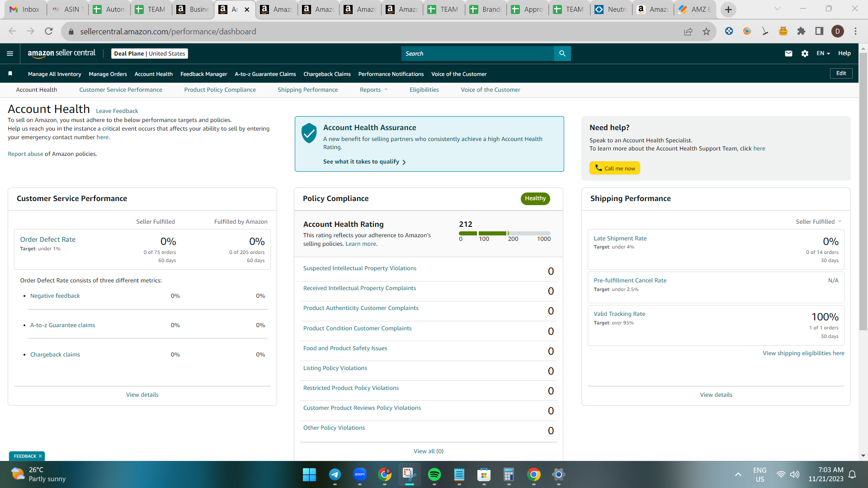
Task: Open the Seller Central hamburger menu
Action: coord(10,53)
